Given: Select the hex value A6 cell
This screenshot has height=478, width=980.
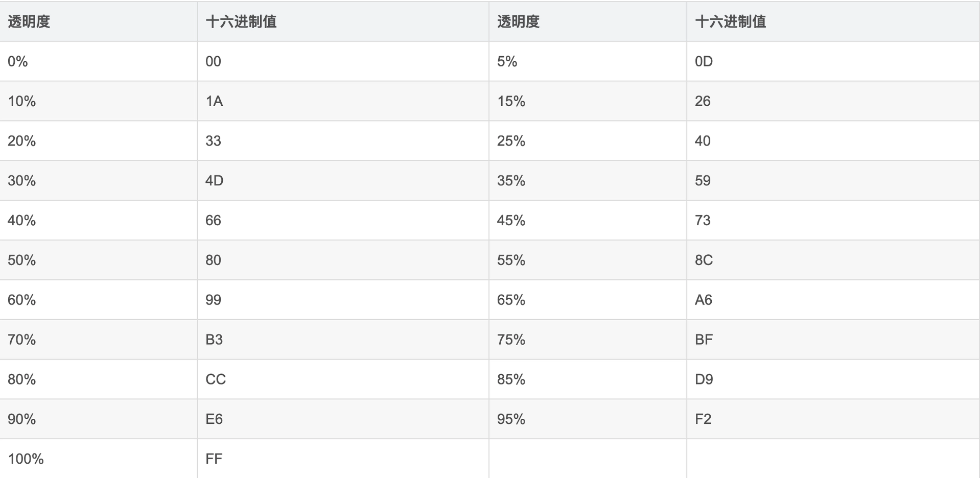Looking at the screenshot, I should click(x=703, y=300).
